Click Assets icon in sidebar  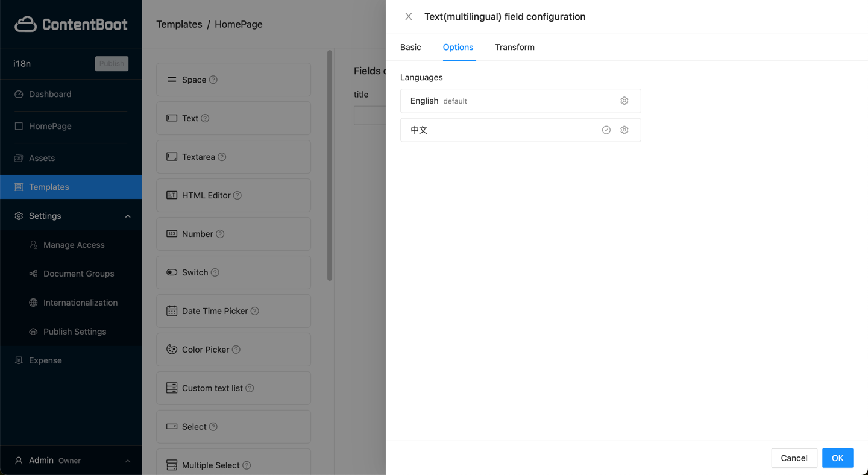19,158
